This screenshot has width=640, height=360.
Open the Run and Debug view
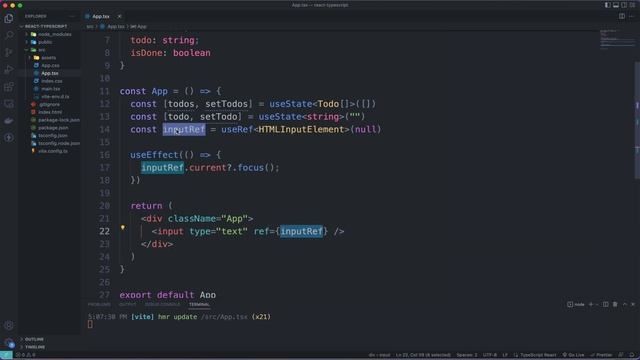pyautogui.click(x=9, y=69)
